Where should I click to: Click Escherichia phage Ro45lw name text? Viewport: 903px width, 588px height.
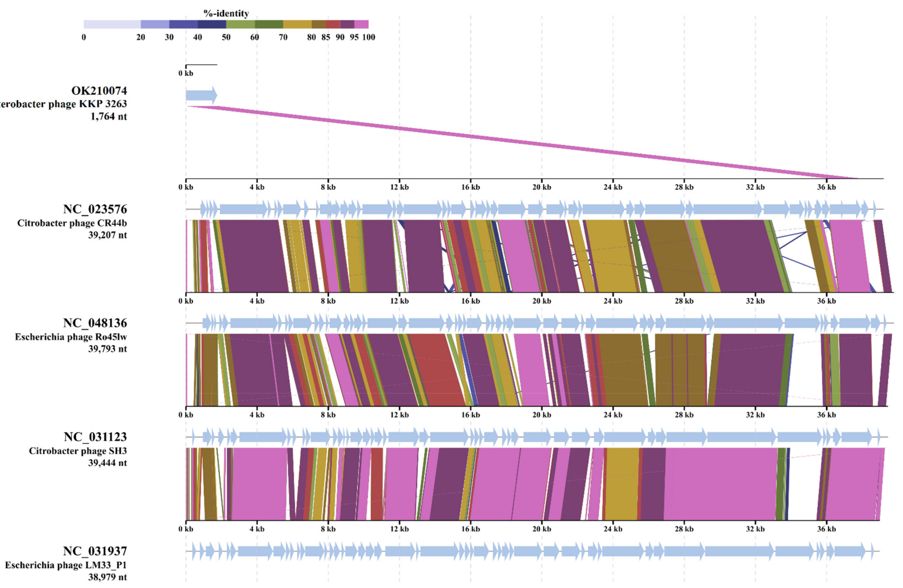click(71, 337)
